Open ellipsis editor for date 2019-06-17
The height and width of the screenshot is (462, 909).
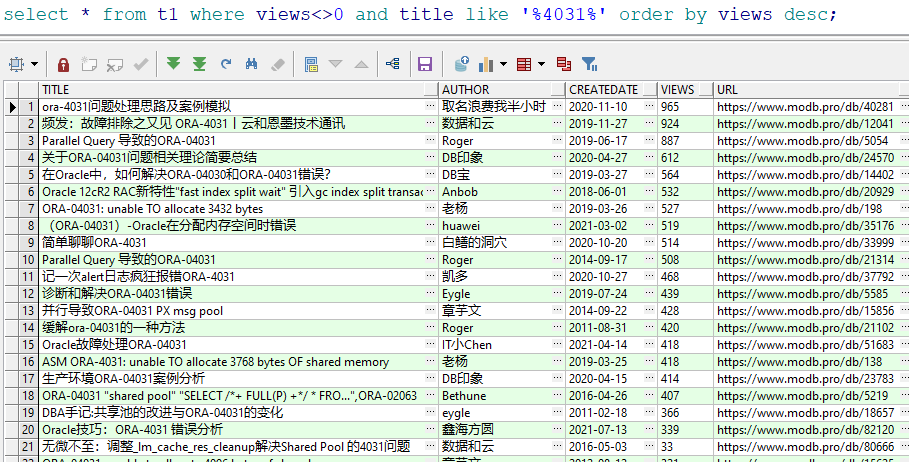click(649, 140)
